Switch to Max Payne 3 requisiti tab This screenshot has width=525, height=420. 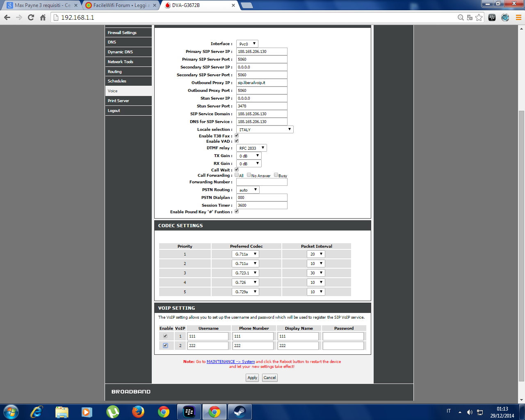coord(42,5)
